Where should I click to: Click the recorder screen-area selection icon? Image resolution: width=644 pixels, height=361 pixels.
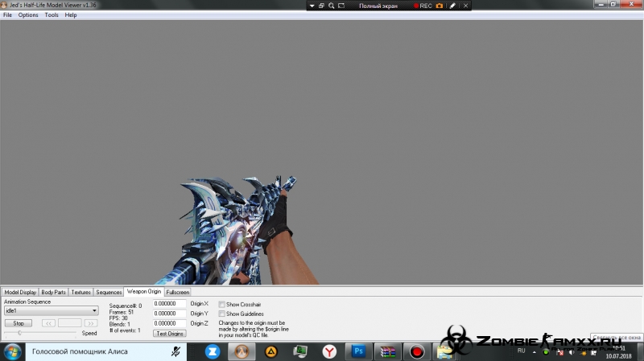click(341, 6)
